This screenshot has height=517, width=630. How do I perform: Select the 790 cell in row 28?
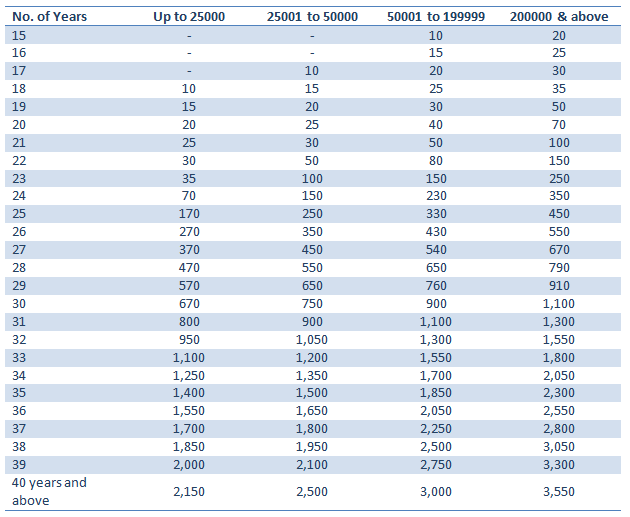[x=559, y=268]
